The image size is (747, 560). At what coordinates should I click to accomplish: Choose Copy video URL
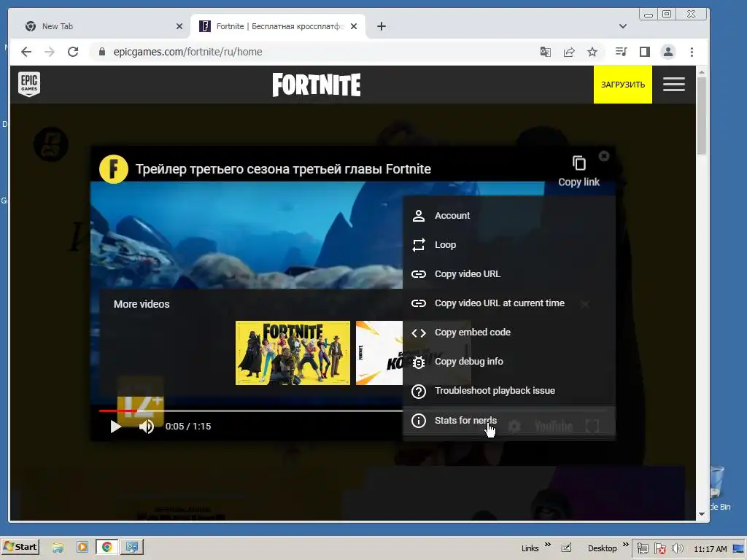coord(508,274)
